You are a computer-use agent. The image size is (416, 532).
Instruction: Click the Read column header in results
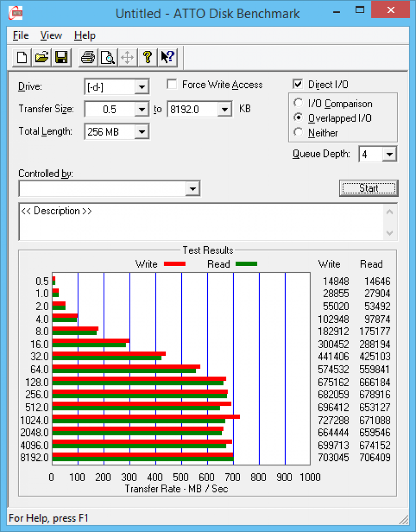pyautogui.click(x=371, y=264)
